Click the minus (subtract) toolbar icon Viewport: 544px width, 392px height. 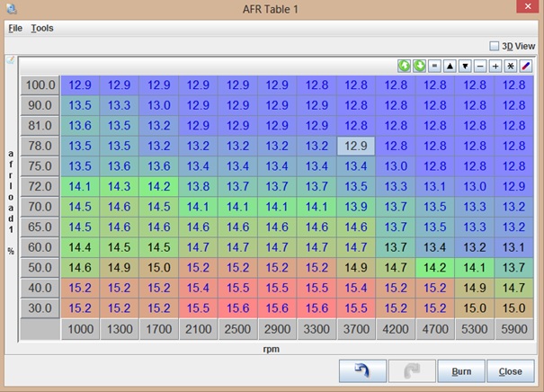[x=480, y=67]
